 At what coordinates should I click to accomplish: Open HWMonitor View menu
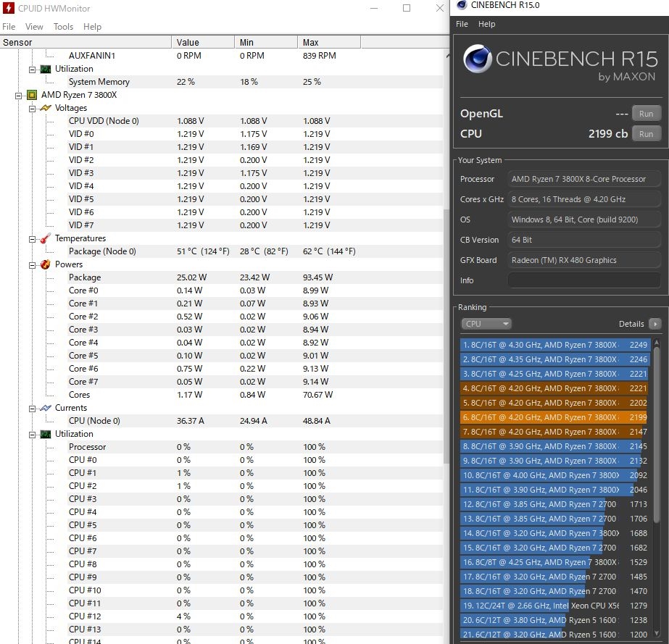(34, 27)
